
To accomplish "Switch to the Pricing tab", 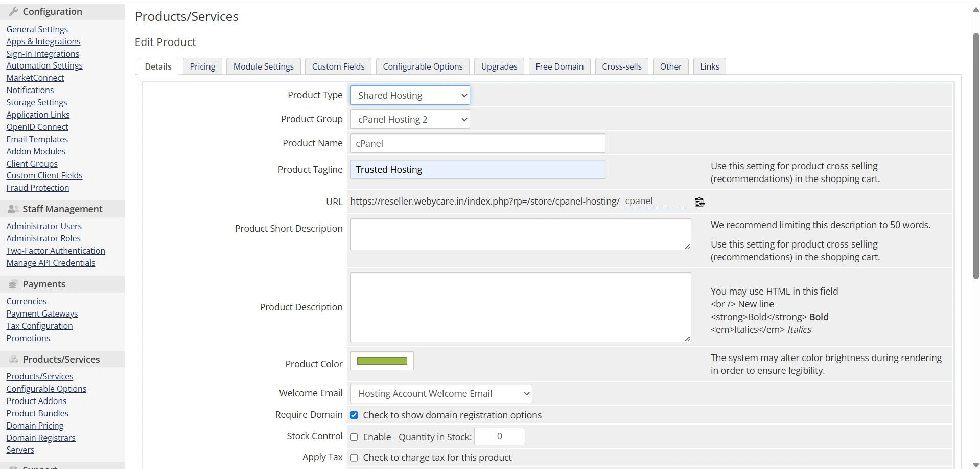I will [x=202, y=66].
